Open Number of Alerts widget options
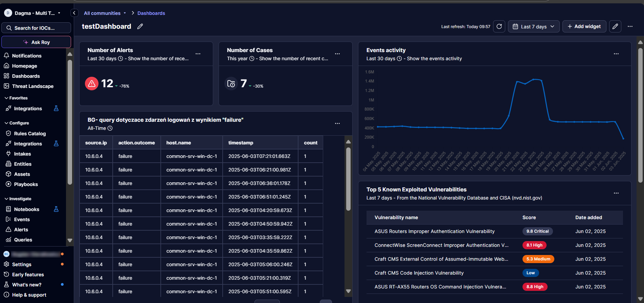 click(x=198, y=54)
